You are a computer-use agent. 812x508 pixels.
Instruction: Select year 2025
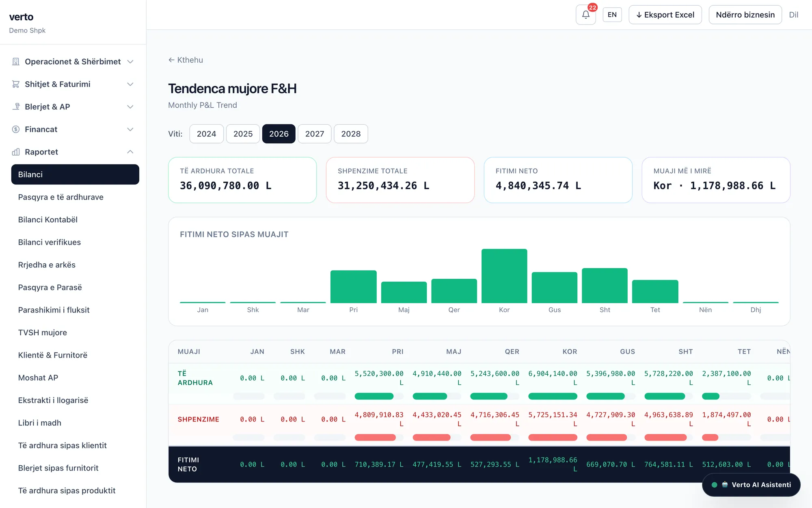click(243, 134)
